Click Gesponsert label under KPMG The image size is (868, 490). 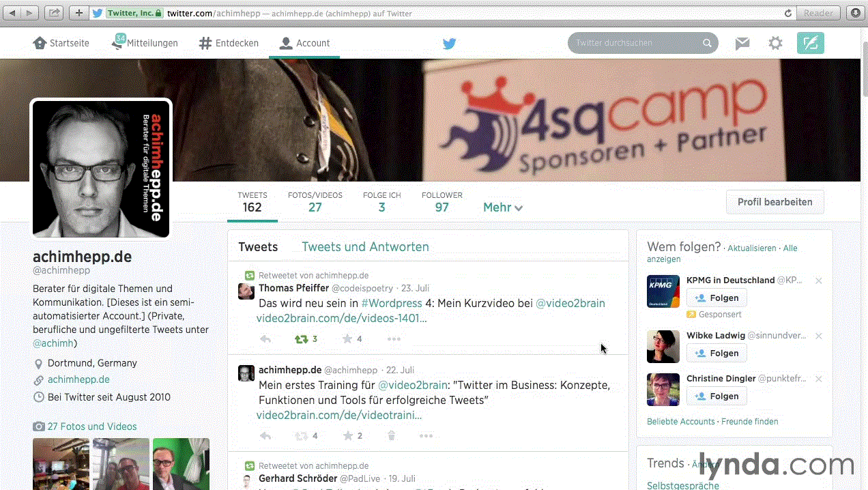coord(720,315)
